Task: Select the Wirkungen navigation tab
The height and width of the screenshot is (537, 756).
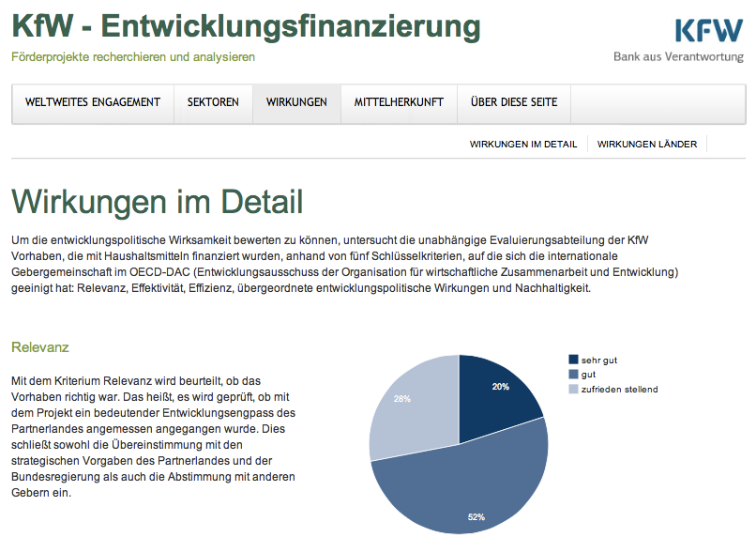Action: click(296, 102)
